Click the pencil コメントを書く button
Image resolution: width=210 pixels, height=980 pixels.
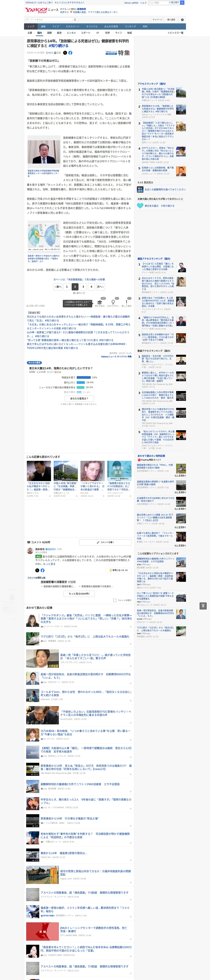[105, 542]
